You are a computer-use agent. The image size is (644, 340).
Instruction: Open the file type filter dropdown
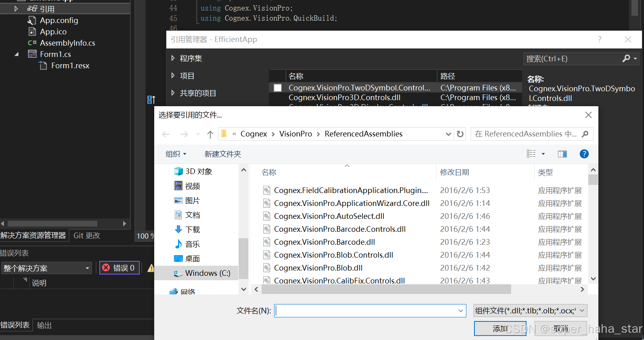pyautogui.click(x=582, y=311)
